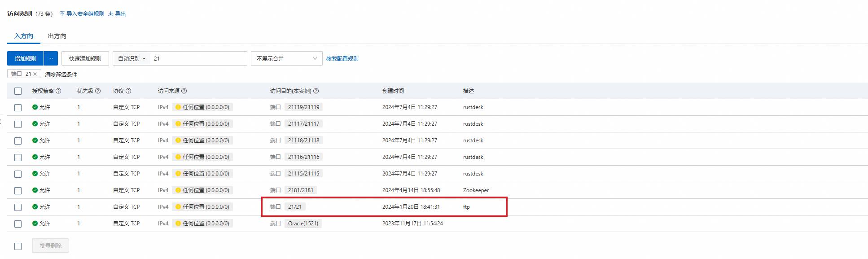Check the Zookeeper 2181/2181 row
The image size is (868, 259).
click(18, 191)
